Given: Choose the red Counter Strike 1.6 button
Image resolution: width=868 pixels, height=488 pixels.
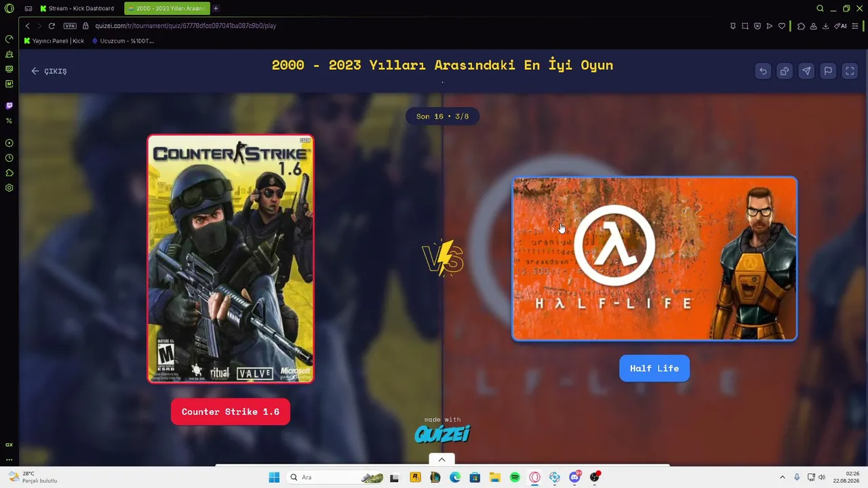Looking at the screenshot, I should 231,412.
